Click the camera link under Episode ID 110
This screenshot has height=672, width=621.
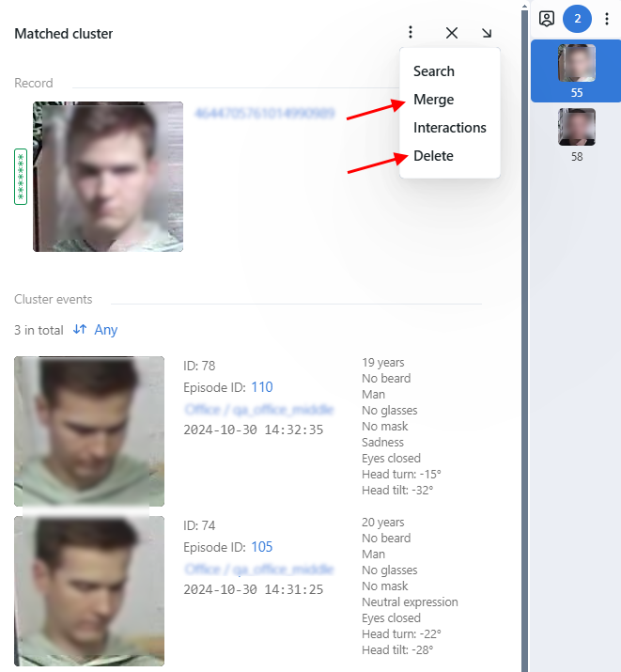(x=258, y=409)
